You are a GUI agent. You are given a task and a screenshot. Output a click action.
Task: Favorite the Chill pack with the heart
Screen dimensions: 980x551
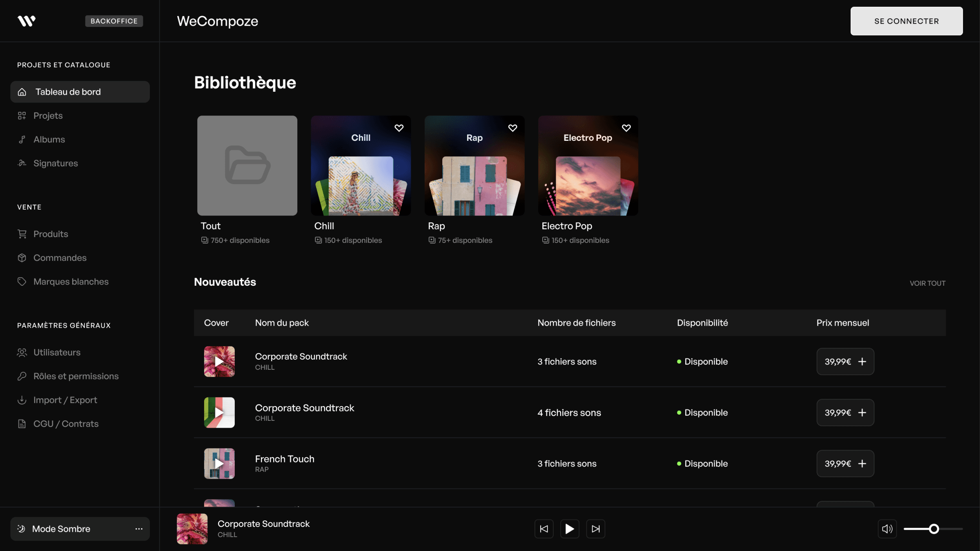[399, 128]
